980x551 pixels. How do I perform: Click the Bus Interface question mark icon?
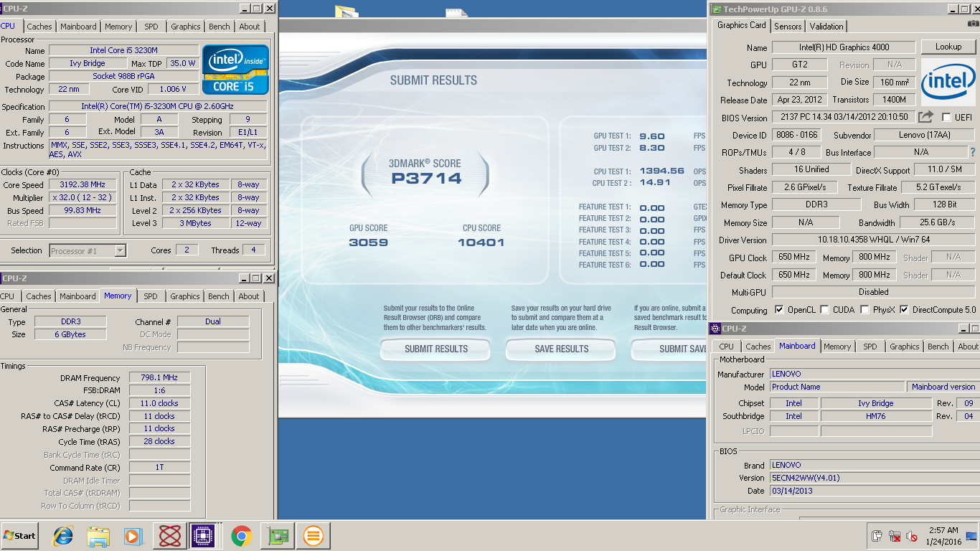(973, 152)
